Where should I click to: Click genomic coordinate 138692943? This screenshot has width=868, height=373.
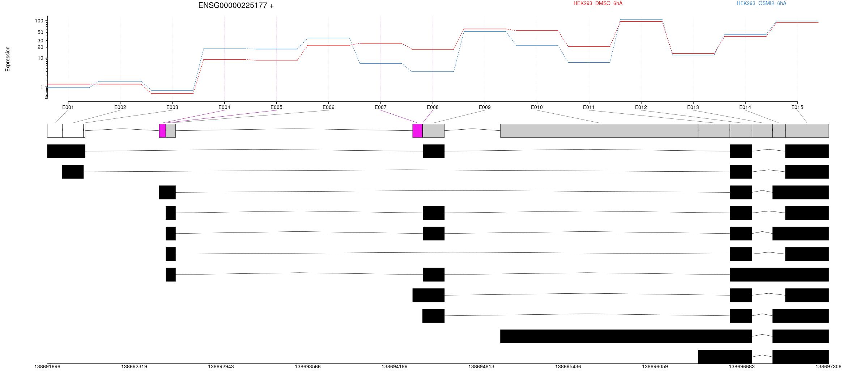pyautogui.click(x=221, y=366)
